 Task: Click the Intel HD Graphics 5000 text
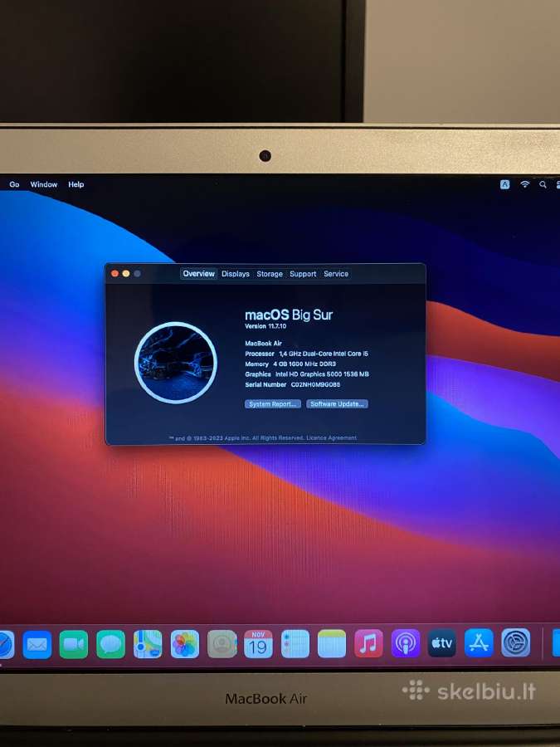[x=322, y=374]
